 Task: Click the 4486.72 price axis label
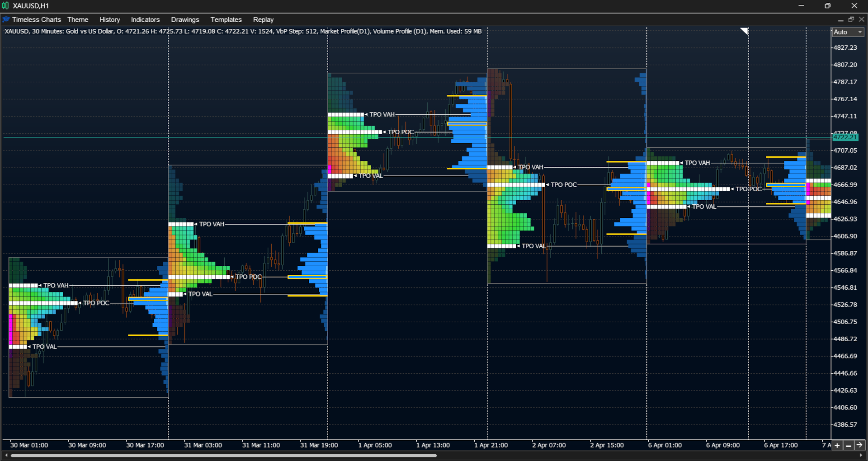pos(845,339)
